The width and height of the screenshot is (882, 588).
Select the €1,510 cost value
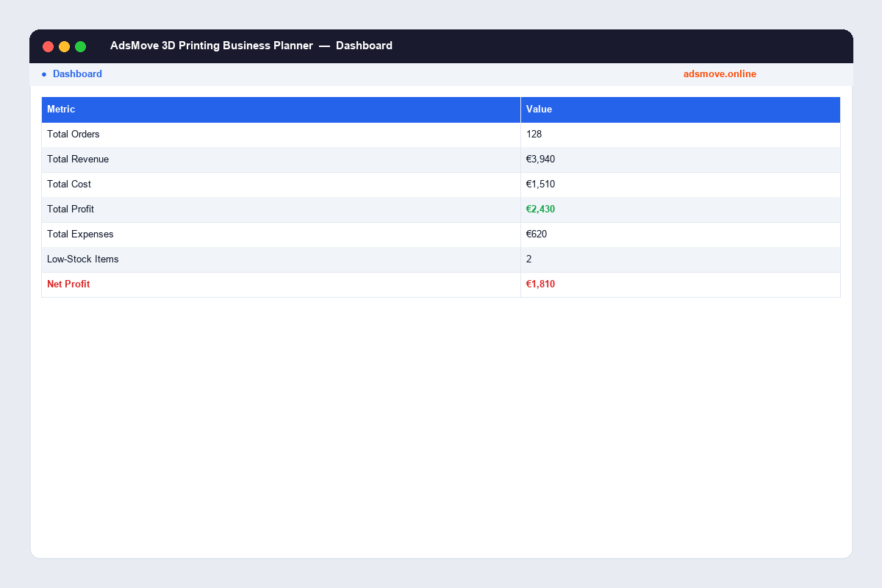point(540,184)
